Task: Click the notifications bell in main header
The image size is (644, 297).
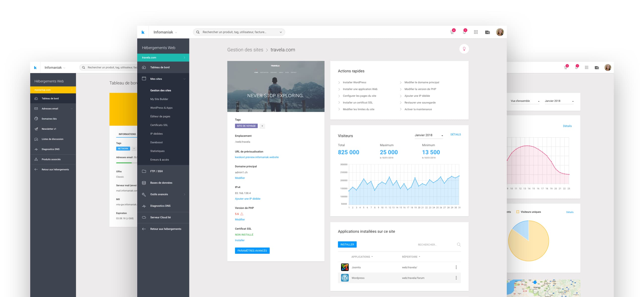Action: click(x=464, y=32)
